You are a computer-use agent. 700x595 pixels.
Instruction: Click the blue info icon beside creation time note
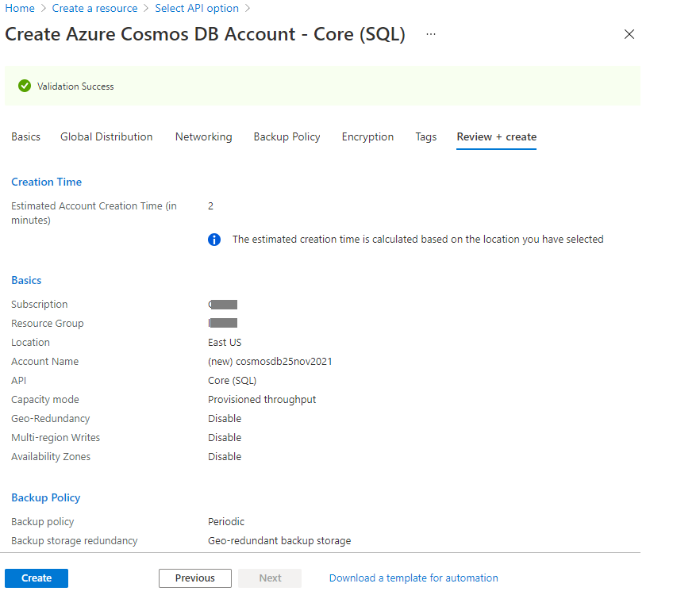(x=214, y=240)
